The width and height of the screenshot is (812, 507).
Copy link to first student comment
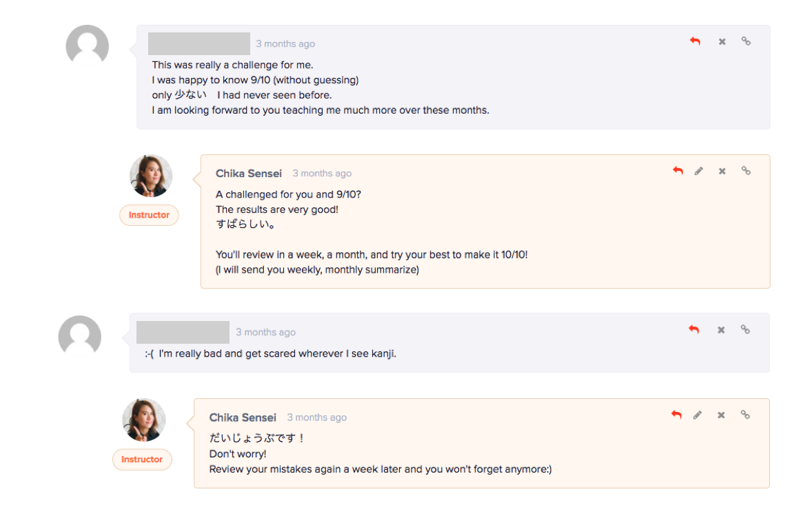pos(746,41)
